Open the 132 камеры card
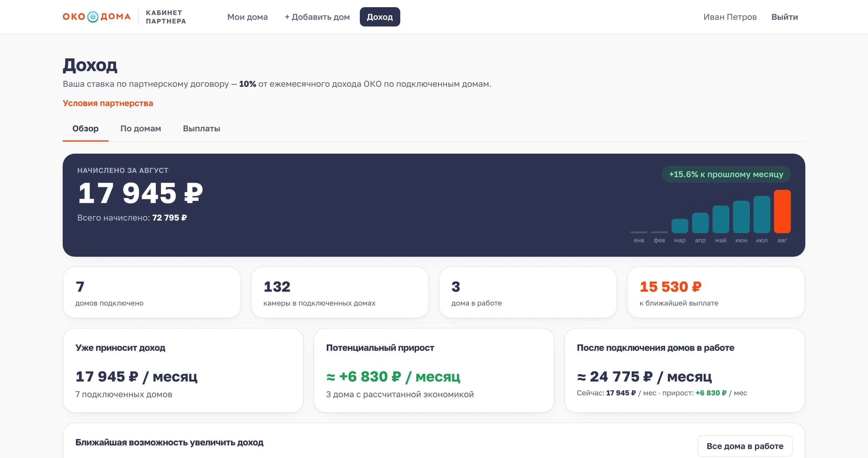868x458 pixels. (x=340, y=292)
